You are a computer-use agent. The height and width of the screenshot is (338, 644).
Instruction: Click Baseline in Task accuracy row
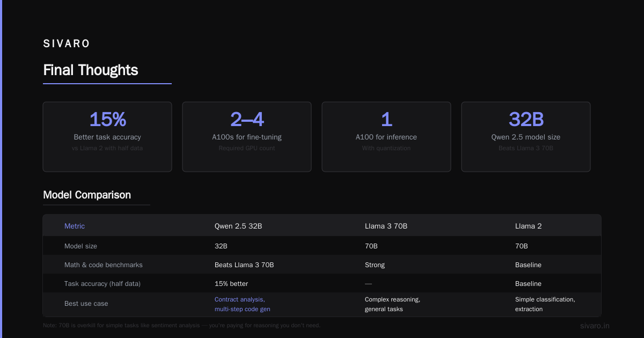pos(528,283)
